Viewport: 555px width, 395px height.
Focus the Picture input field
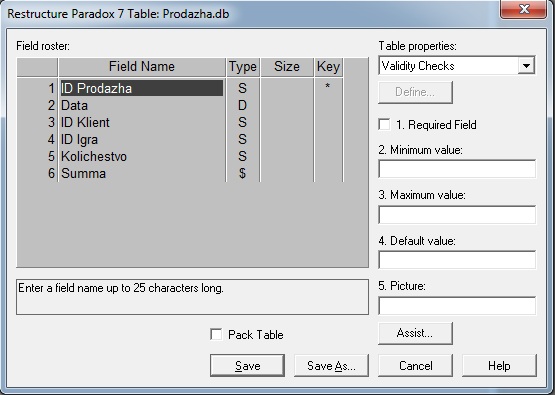coord(457,306)
